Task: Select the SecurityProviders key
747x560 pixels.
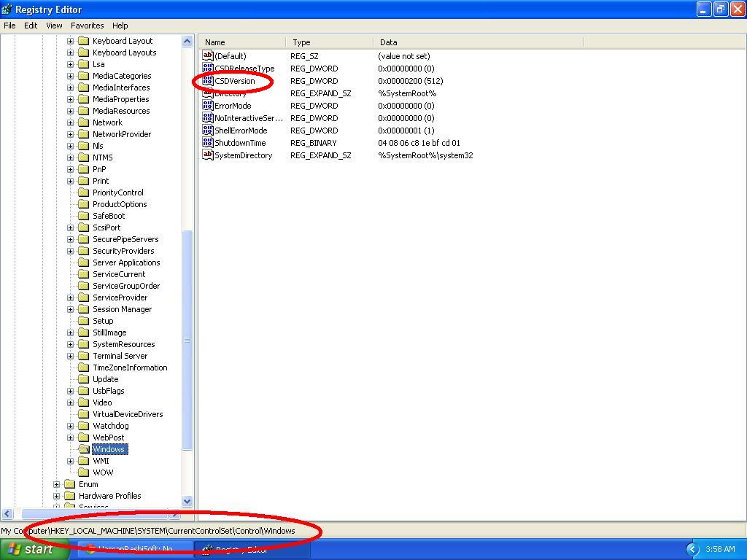Action: (x=123, y=251)
